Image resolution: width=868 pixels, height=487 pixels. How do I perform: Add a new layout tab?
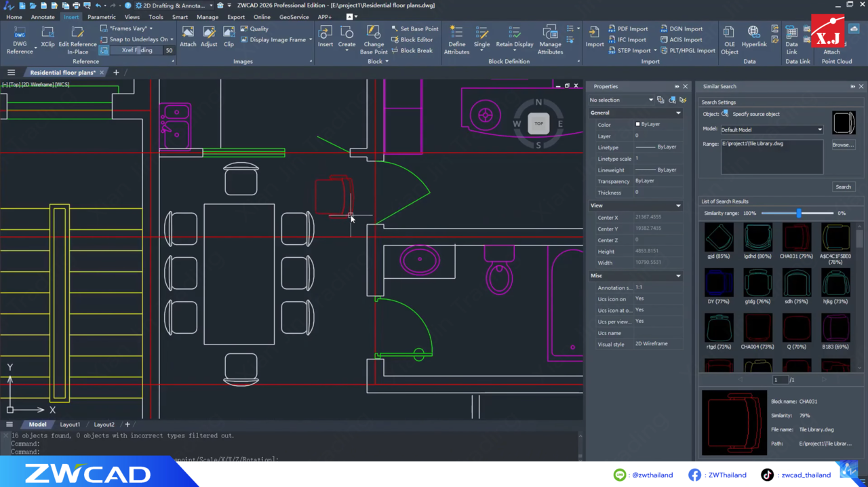tap(127, 425)
